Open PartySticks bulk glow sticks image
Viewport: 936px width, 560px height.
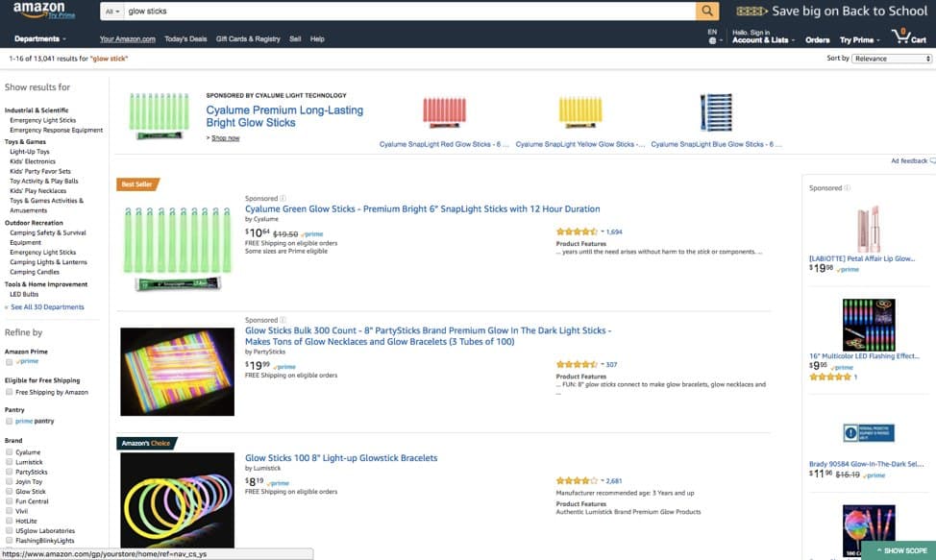click(x=177, y=372)
